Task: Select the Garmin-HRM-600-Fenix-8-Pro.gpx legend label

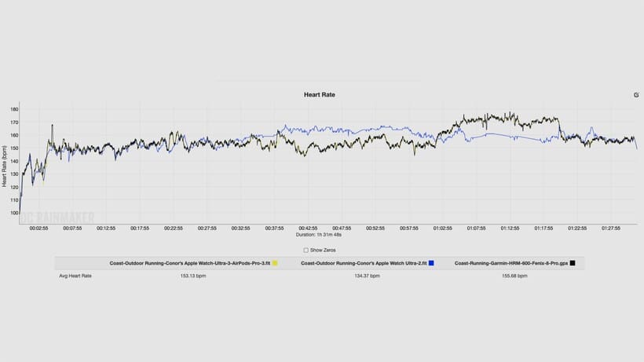Action: click(x=511, y=263)
